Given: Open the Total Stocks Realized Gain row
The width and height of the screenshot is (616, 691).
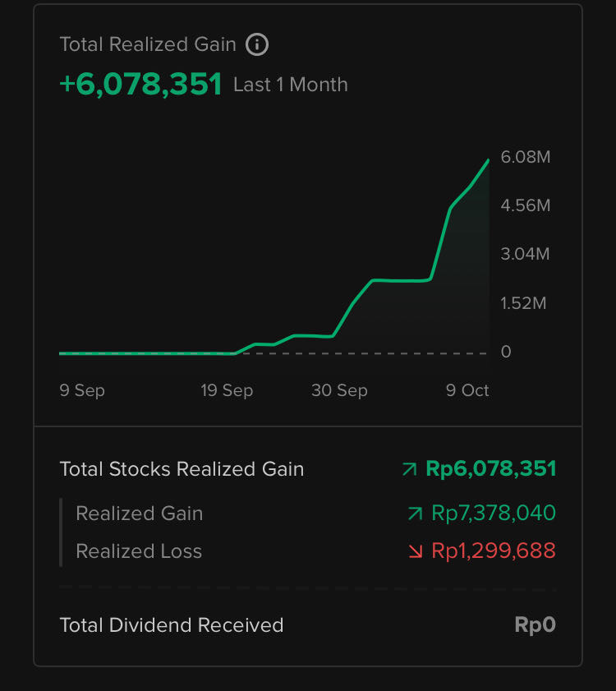Looking at the screenshot, I should pos(182,469).
